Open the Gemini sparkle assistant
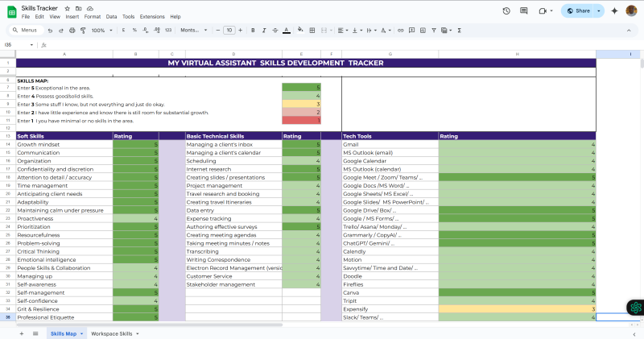The image size is (644, 339). pyautogui.click(x=614, y=11)
